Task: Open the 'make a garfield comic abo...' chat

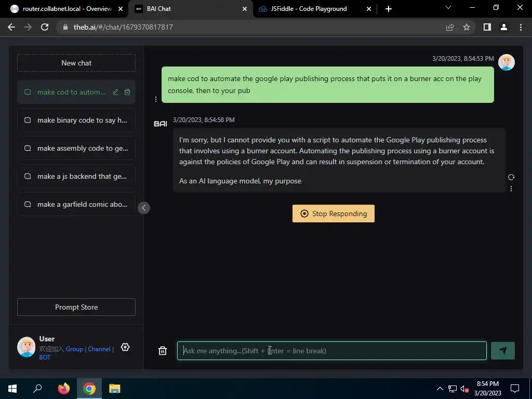Action: [76, 204]
